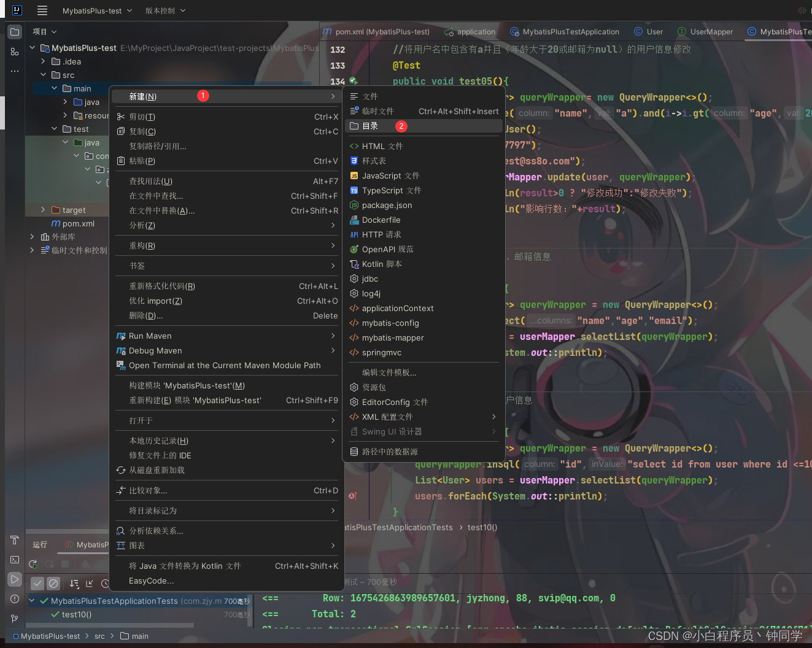Select 重构(R) context menu entry
The image size is (812, 648).
point(225,245)
